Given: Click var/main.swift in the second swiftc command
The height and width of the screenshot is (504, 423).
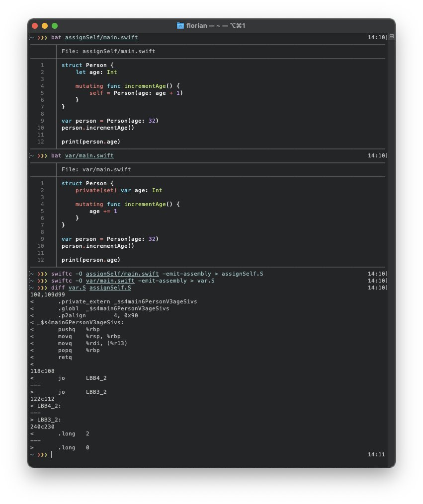Looking at the screenshot, I should [110, 281].
